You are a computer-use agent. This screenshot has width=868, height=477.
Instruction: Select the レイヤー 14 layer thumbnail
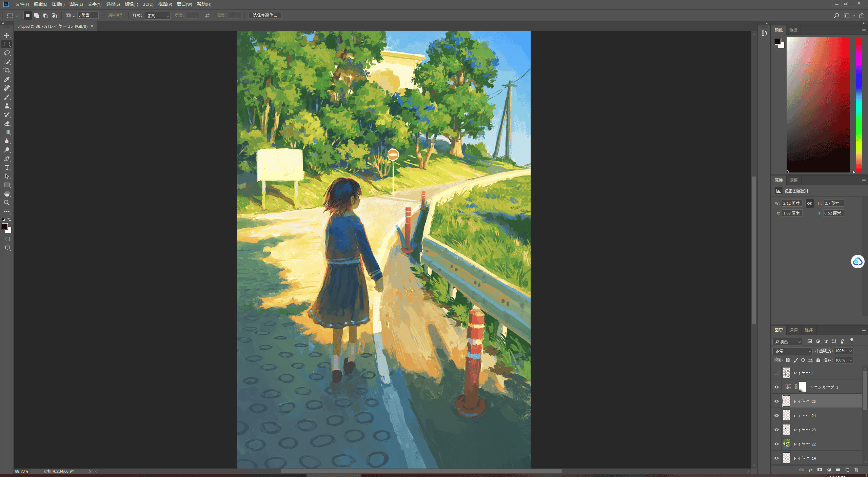pyautogui.click(x=787, y=458)
